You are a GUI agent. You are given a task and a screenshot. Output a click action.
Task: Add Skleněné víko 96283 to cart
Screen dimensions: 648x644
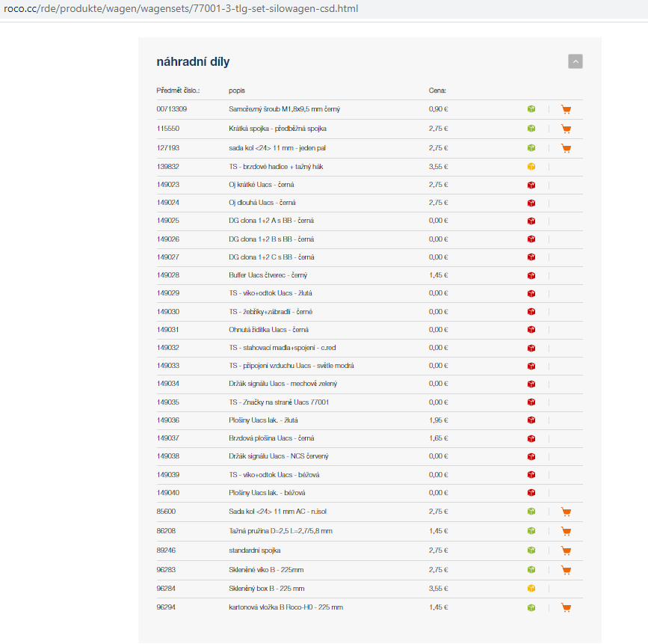pyautogui.click(x=566, y=570)
